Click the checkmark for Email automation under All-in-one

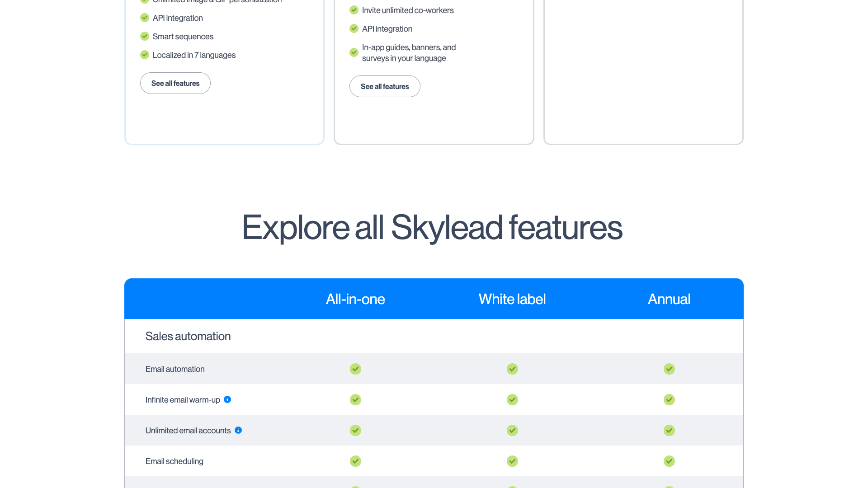coord(355,369)
